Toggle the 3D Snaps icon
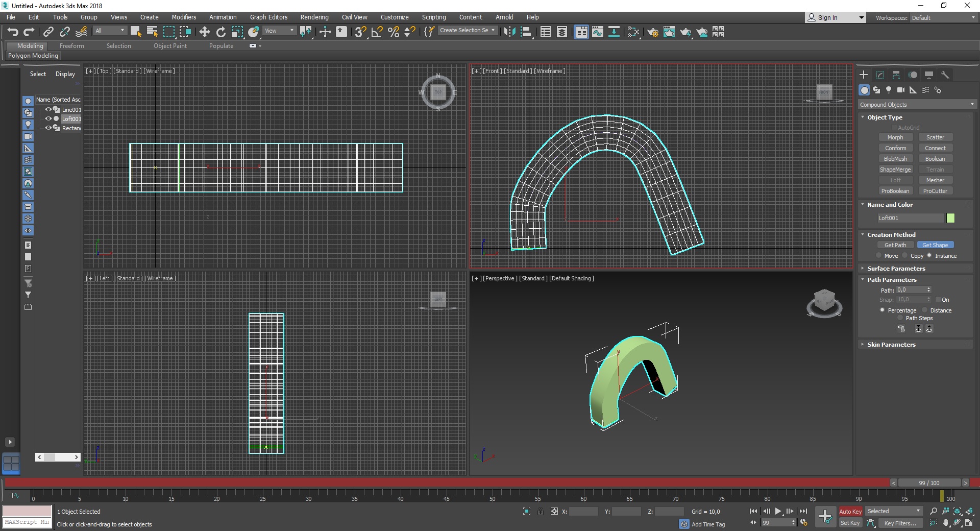Screen dimensions: 980x531 coord(360,32)
